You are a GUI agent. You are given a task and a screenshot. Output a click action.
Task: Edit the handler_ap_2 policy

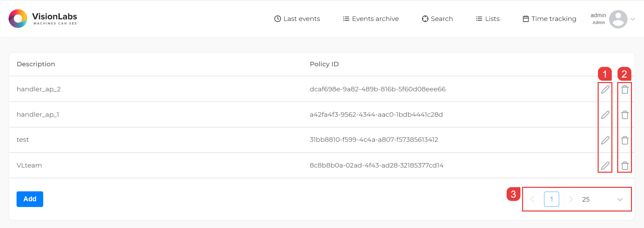605,89
